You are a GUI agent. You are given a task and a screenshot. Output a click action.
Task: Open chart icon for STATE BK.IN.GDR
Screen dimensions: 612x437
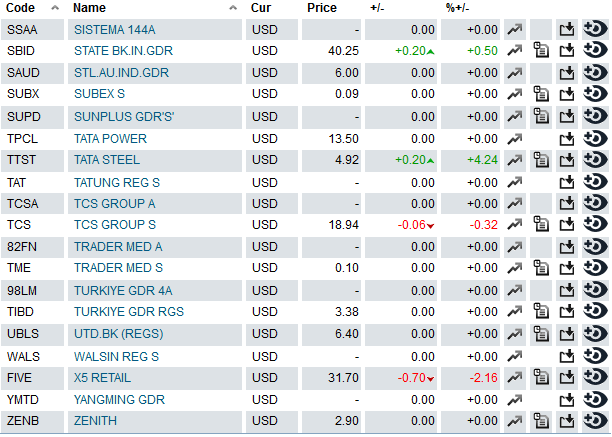(x=514, y=51)
